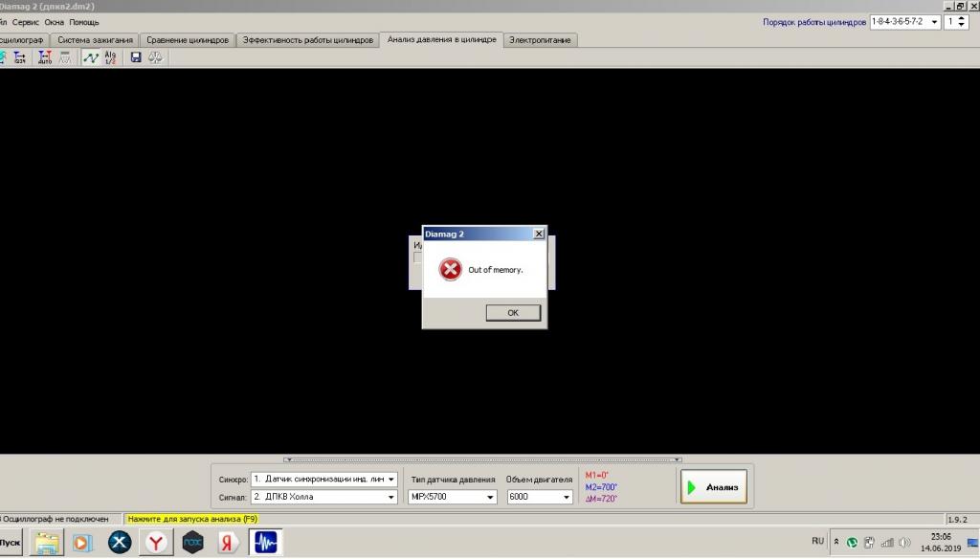
Task: Restore the Diamag 2 window size
Action: 961,6
